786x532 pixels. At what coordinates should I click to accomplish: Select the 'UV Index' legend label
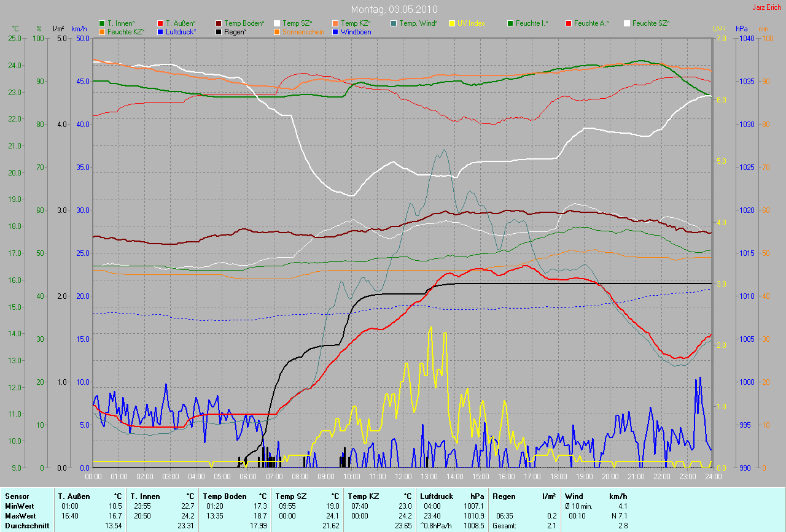coord(472,23)
